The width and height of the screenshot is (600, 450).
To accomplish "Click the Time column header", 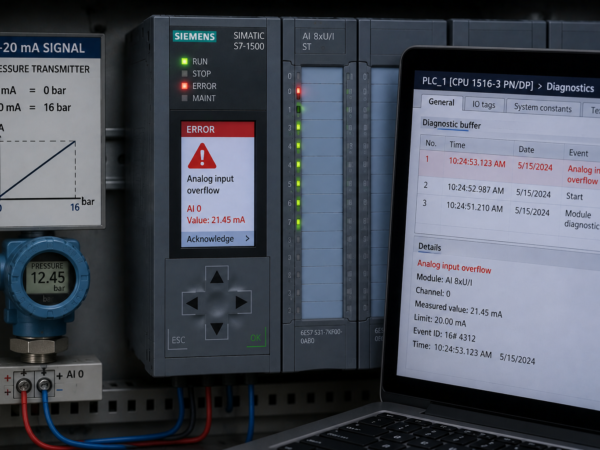I will [x=457, y=145].
